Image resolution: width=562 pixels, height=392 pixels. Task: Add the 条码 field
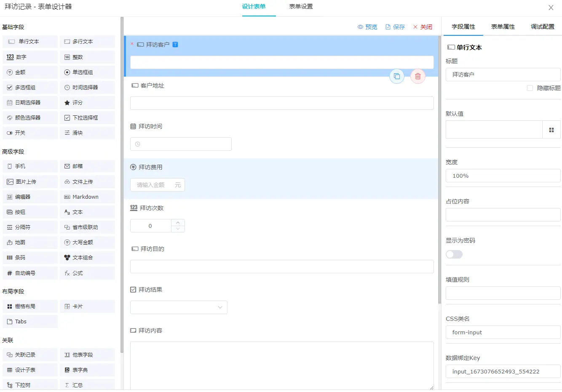click(30, 257)
